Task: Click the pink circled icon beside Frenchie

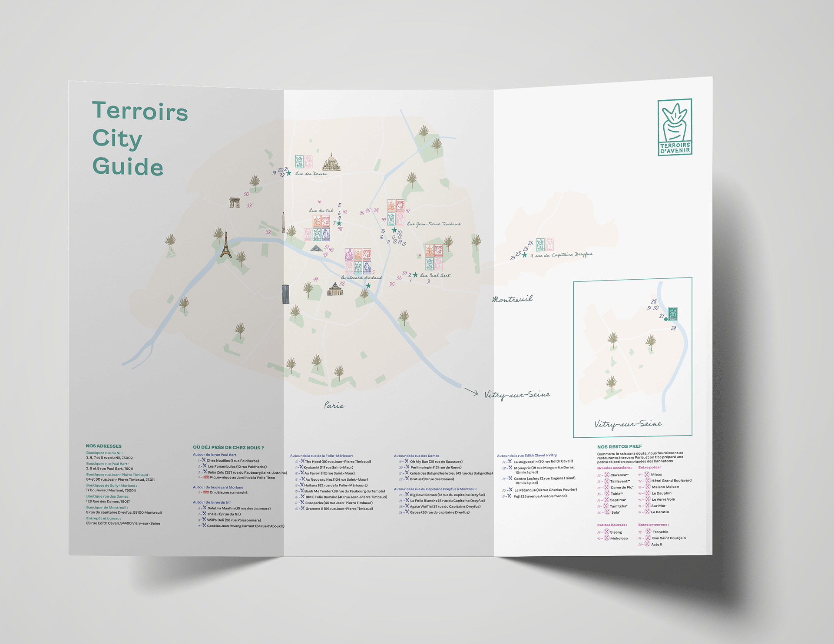Action: (x=648, y=532)
